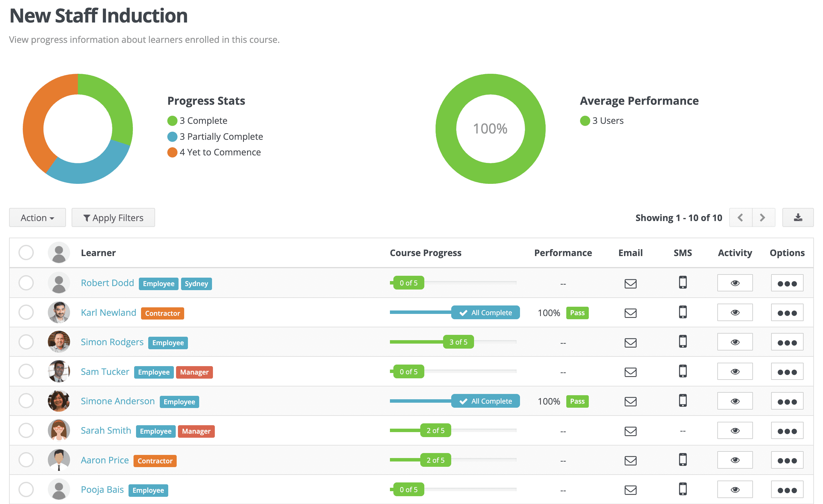Sort by Course Progress column header

pyautogui.click(x=425, y=253)
